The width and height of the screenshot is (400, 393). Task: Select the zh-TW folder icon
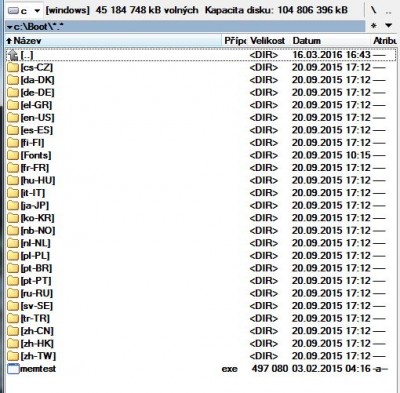[x=13, y=356]
